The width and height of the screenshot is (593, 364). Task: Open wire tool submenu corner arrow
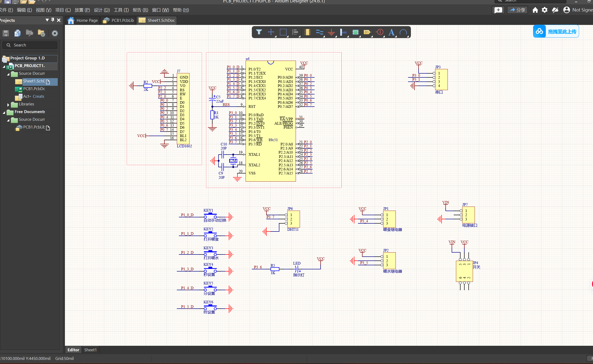[x=324, y=37]
